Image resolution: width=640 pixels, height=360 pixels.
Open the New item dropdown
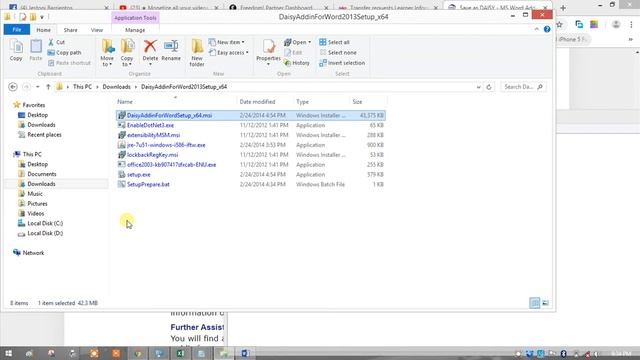pyautogui.click(x=227, y=42)
